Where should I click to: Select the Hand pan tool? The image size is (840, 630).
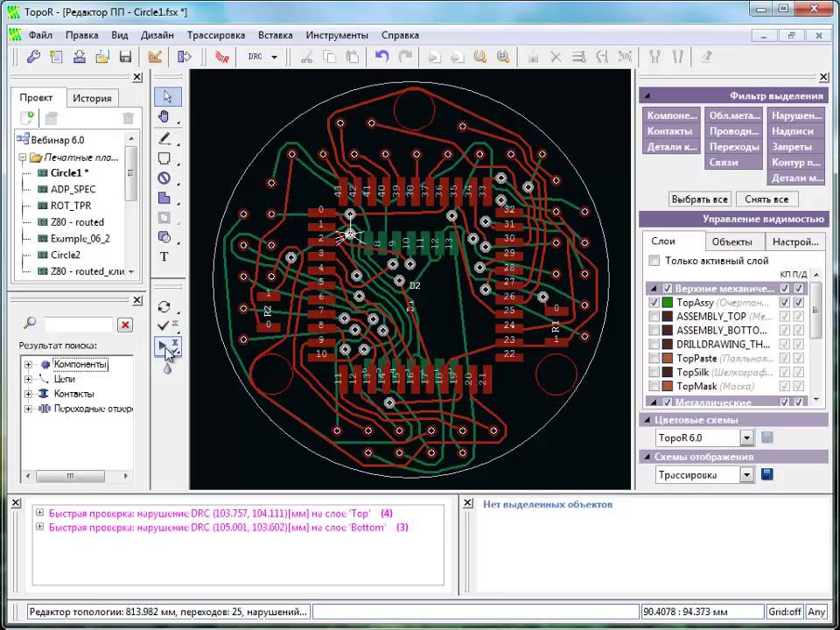(x=164, y=116)
